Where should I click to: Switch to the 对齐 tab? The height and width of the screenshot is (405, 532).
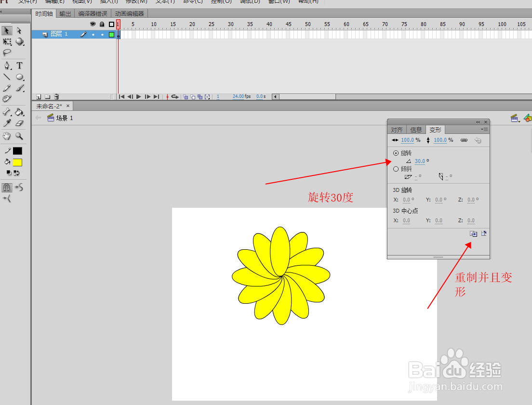pos(396,129)
